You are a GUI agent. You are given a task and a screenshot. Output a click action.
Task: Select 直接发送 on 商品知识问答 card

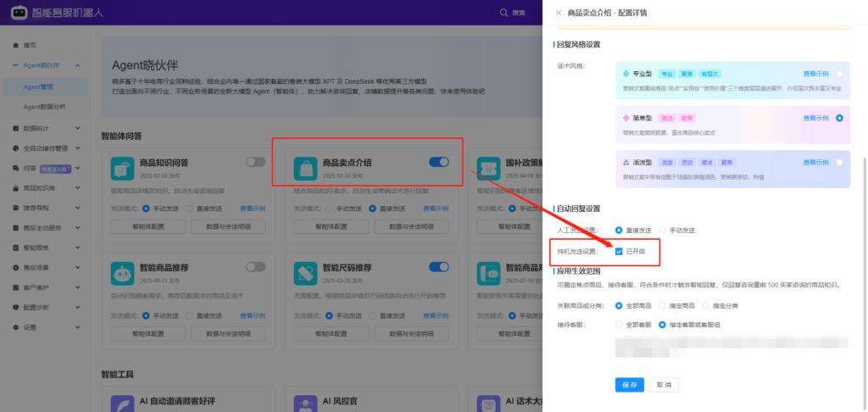189,209
